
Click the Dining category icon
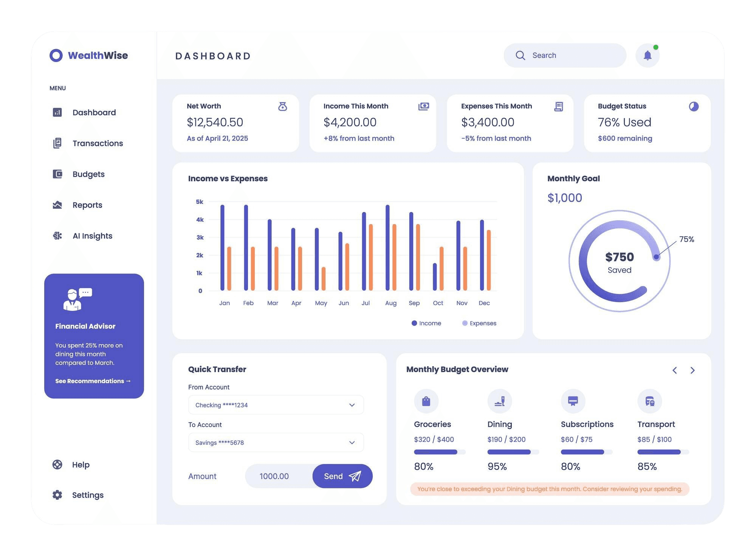coord(500,401)
